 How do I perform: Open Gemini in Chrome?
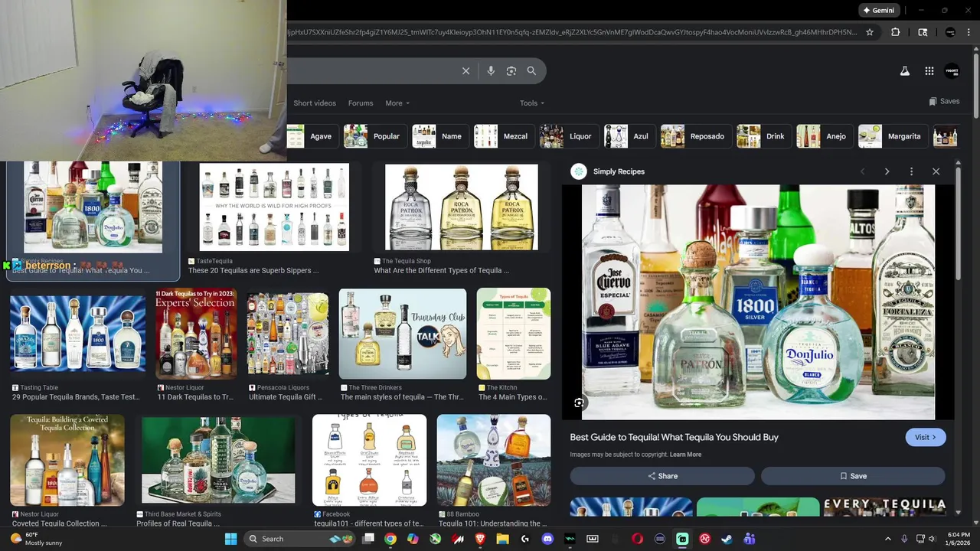click(877, 10)
